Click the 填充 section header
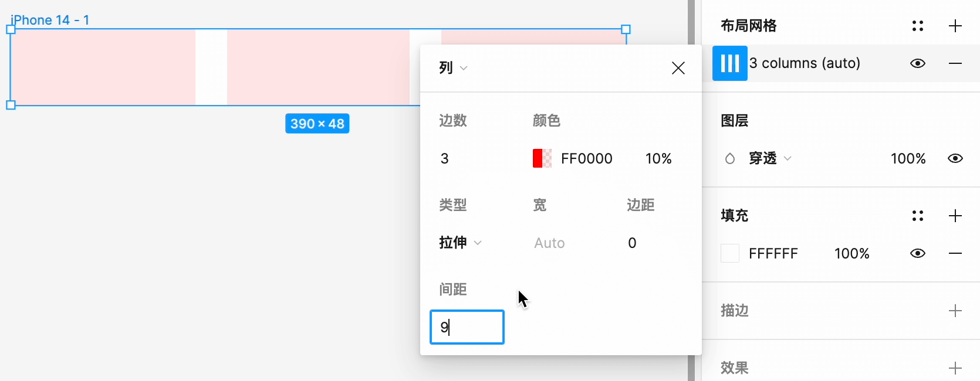Screen dimensions: 980x381 735,216
